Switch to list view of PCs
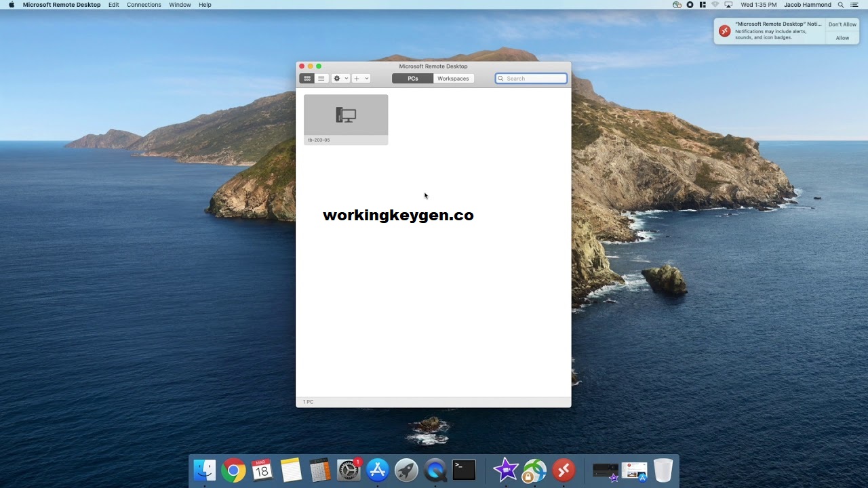Screen dimensions: 868x488 (321, 78)
